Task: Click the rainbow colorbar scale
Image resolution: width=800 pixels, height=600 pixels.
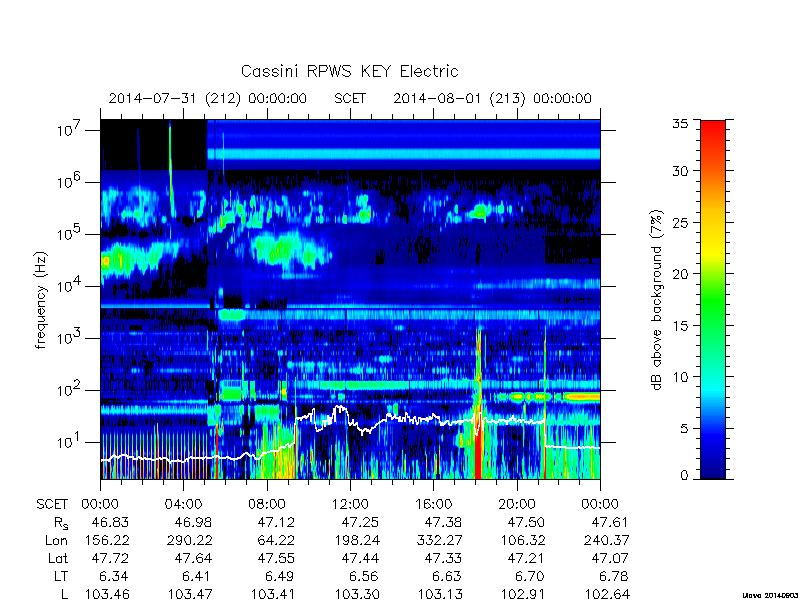Action: point(713,300)
